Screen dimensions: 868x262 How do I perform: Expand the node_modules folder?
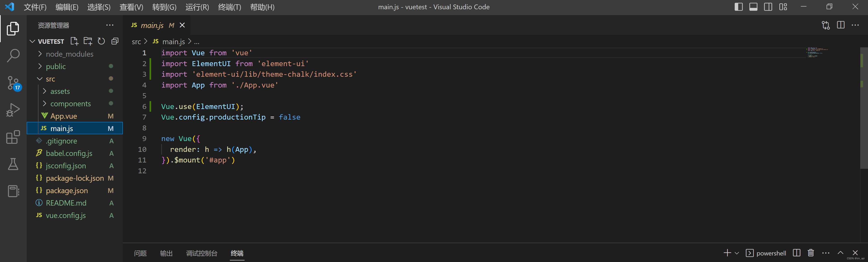69,54
